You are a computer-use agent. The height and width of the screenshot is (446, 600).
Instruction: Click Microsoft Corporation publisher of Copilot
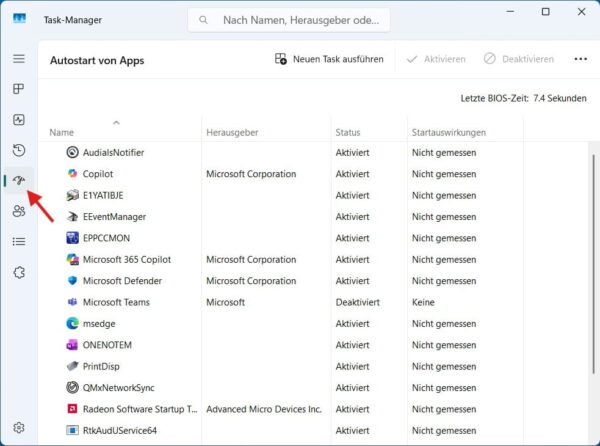(251, 174)
